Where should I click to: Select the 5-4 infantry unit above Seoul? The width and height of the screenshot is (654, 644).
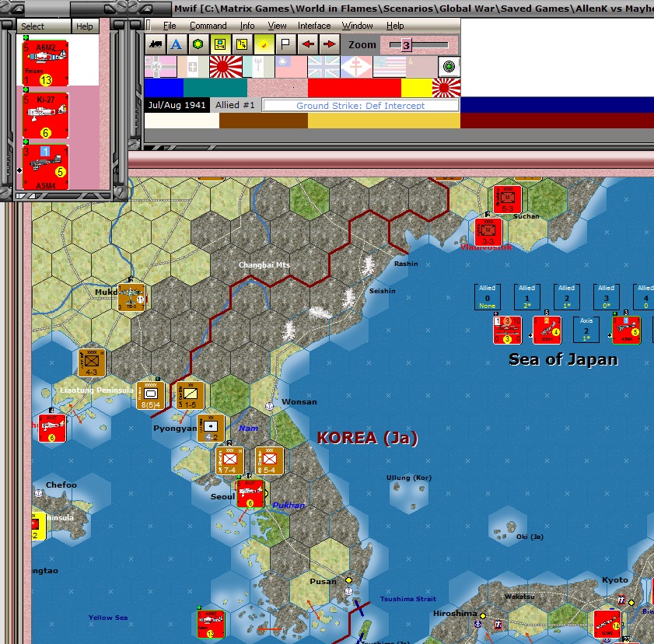pos(269,461)
